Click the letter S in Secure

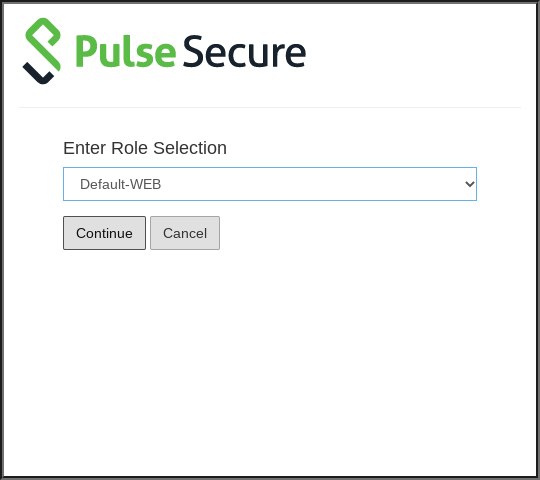(192, 51)
